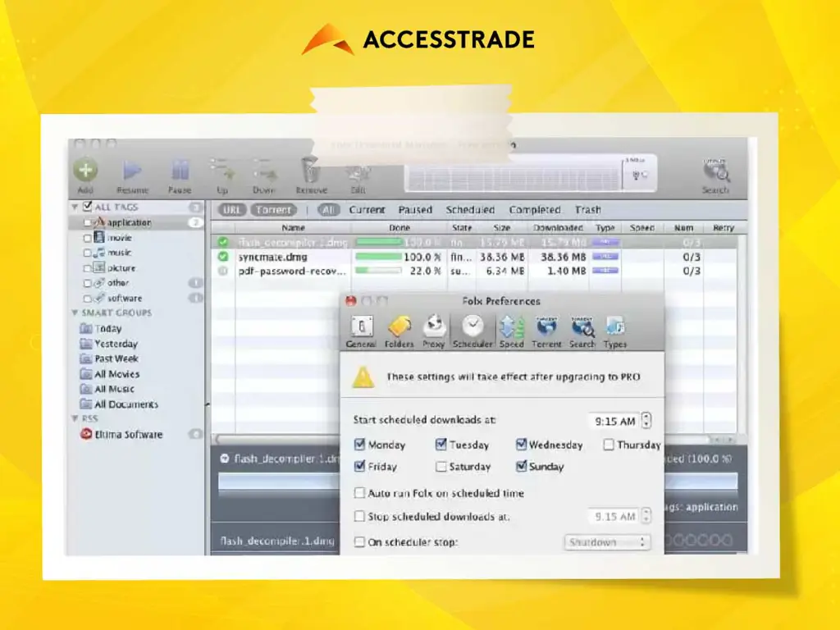Open Types preferences icon
This screenshot has width=840, height=630.
615,326
